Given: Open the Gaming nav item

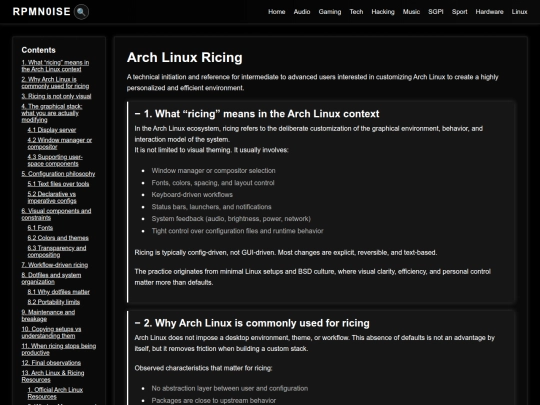Looking at the screenshot, I should pyautogui.click(x=330, y=12).
